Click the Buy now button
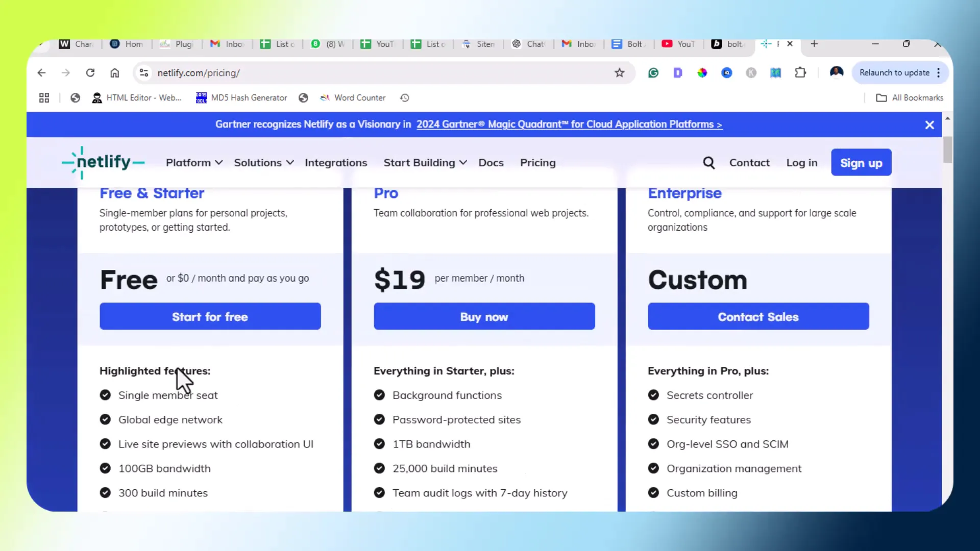The image size is (980, 551). 484,316
